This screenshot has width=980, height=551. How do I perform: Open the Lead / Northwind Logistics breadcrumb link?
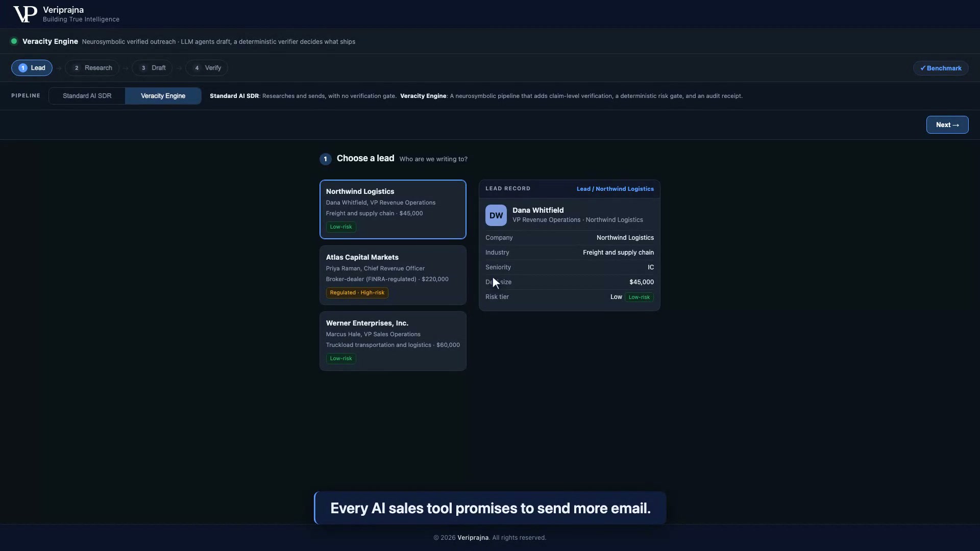615,189
